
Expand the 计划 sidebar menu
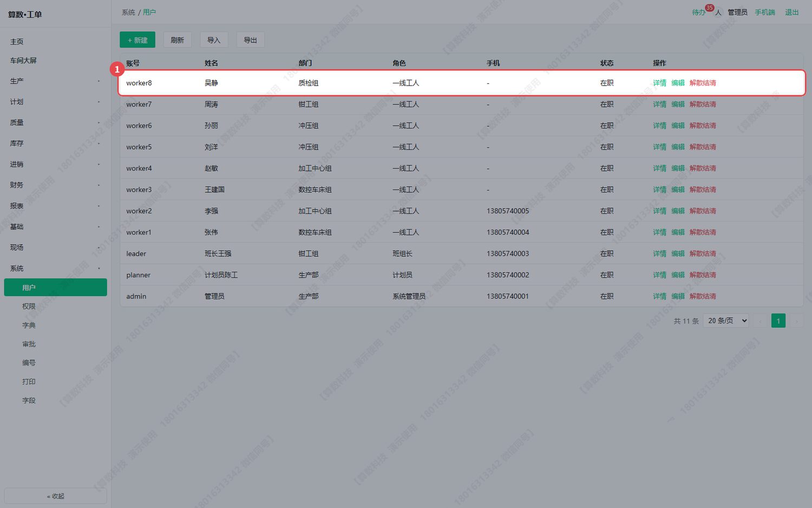point(55,102)
